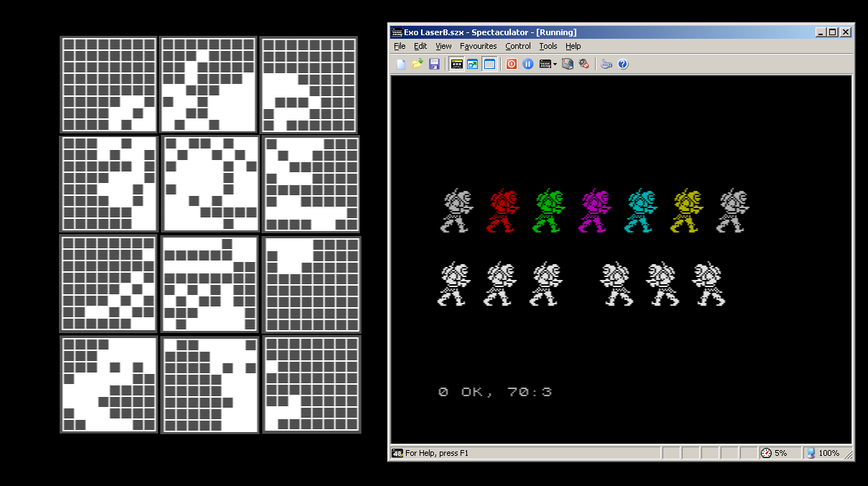Close the Spectaculator window

tap(846, 32)
